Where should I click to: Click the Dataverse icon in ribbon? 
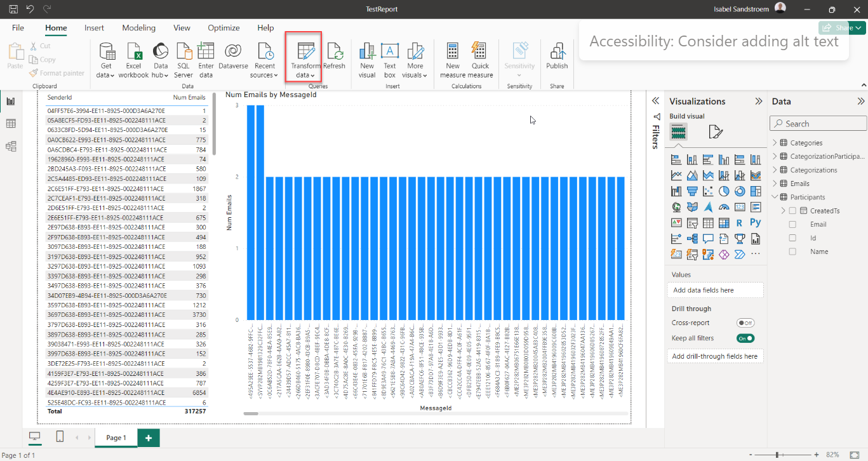tap(233, 53)
